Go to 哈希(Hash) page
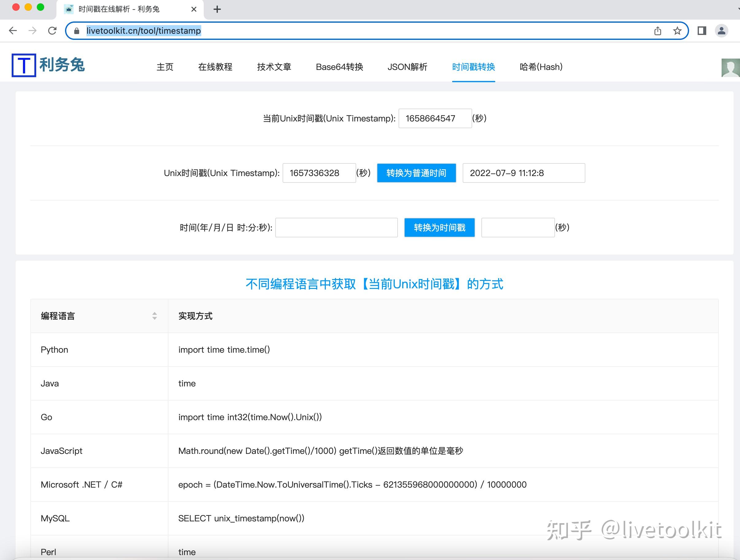This screenshot has height=560, width=740. [541, 67]
